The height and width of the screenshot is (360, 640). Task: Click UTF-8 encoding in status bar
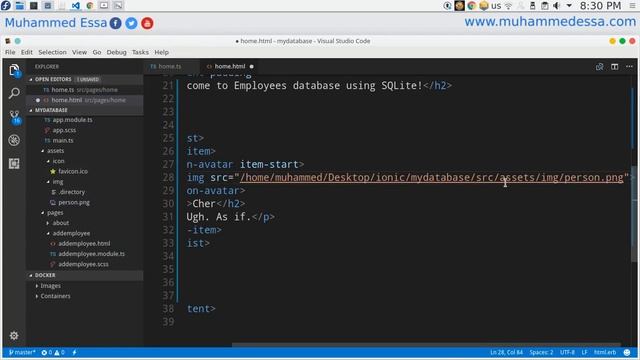coord(567,352)
